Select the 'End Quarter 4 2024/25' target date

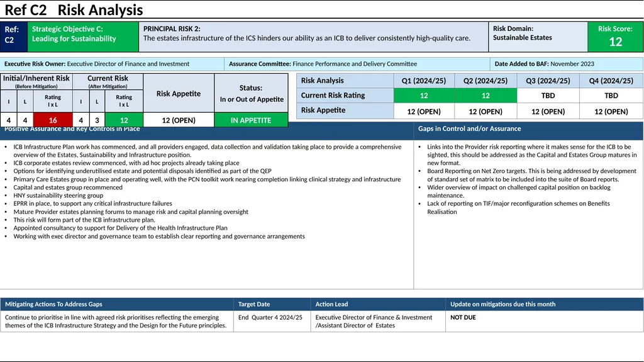tap(270, 317)
